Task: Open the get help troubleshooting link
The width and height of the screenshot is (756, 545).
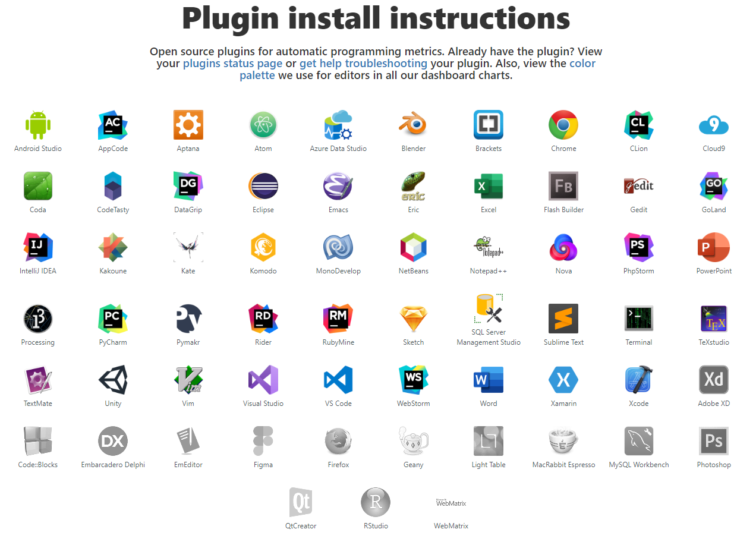Action: pyautogui.click(x=363, y=64)
